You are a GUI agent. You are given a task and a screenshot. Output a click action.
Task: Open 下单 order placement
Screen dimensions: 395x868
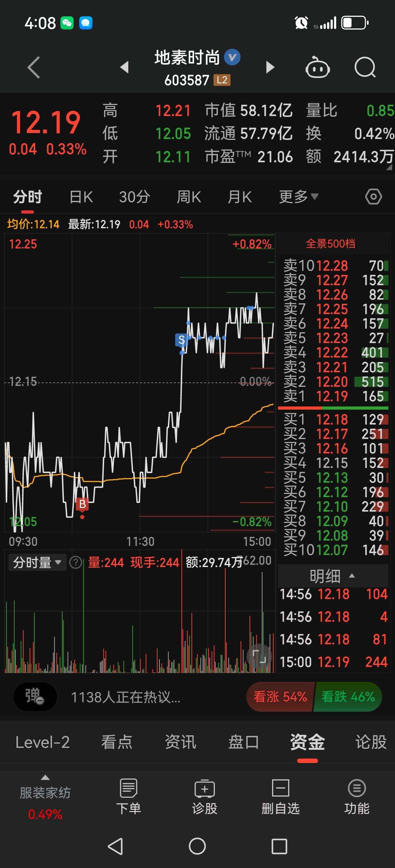click(128, 797)
